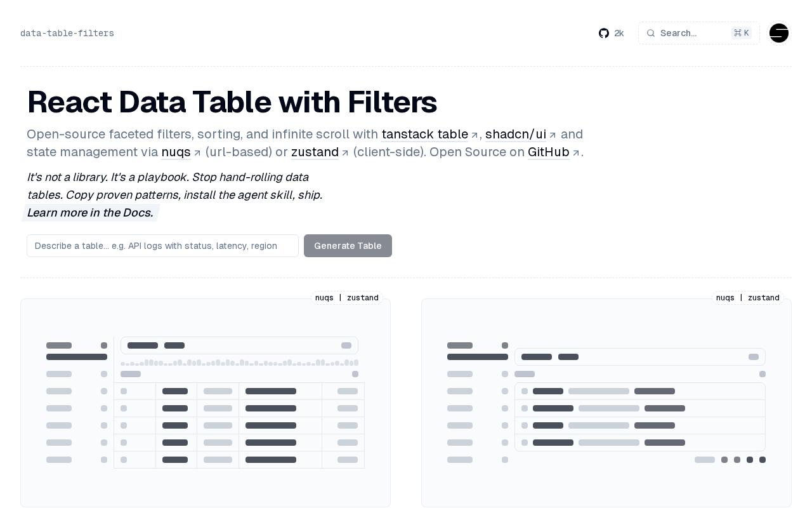Select zustand on the right table card
The height and width of the screenshot is (508, 812).
click(x=764, y=298)
